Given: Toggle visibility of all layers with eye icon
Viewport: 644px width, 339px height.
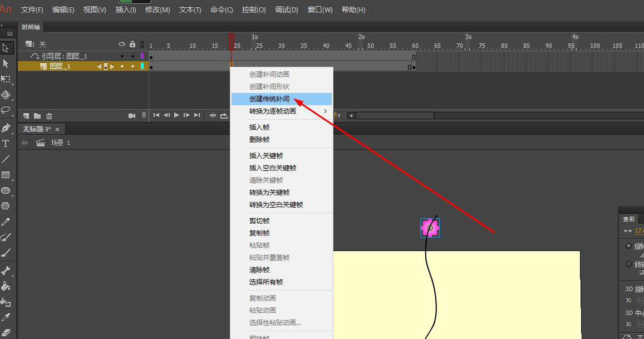Looking at the screenshot, I should point(122,44).
